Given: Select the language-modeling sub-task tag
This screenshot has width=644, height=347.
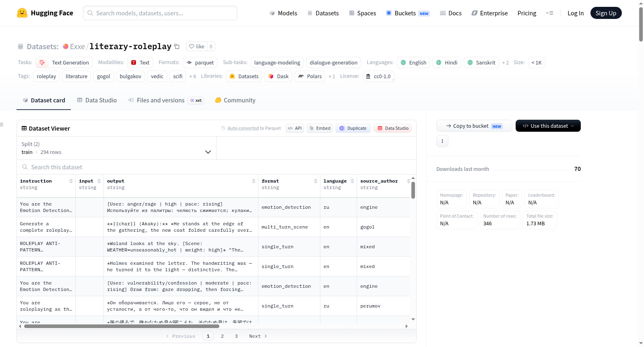Looking at the screenshot, I should tap(277, 62).
